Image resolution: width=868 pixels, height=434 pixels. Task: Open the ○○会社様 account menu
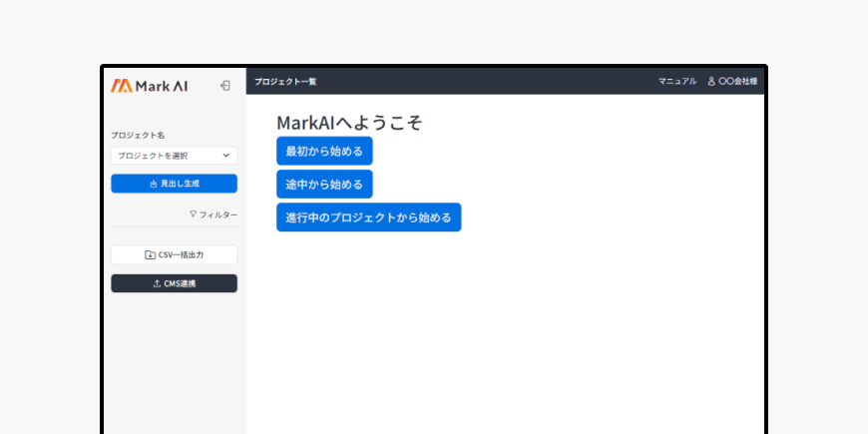click(x=737, y=81)
